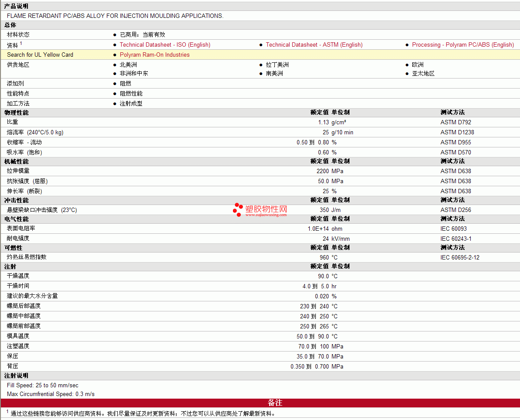Click the 熔流率 (240°C/5.0 kg) row label

pos(35,132)
